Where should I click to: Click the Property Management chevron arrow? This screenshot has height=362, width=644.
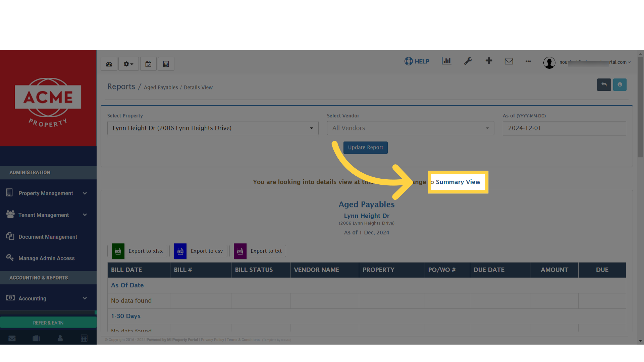tap(85, 193)
